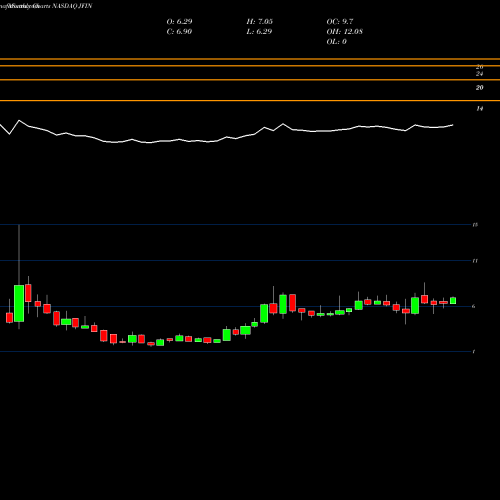The image size is (500, 500).
Task: Click the upper axis label 14
Action: (479, 108)
